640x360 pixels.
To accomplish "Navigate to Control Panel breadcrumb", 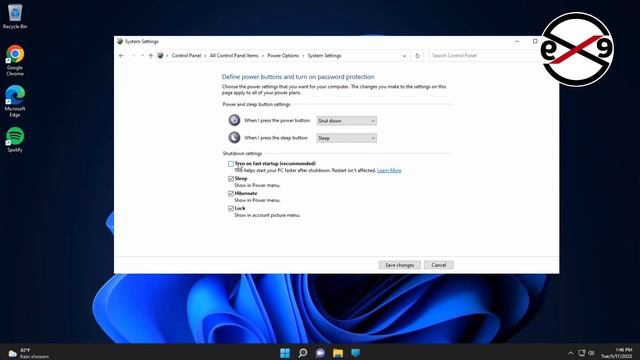I will 186,56.
